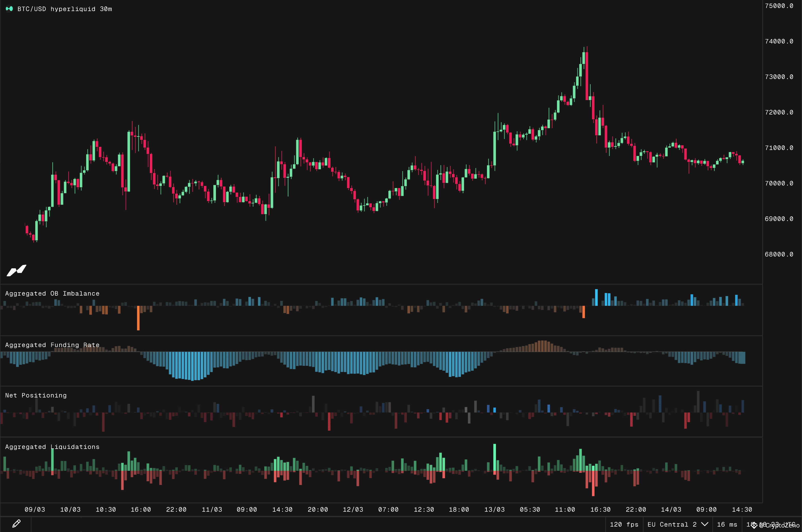Click the 14:30 final time axis marker
The image size is (802, 532).
(742, 510)
